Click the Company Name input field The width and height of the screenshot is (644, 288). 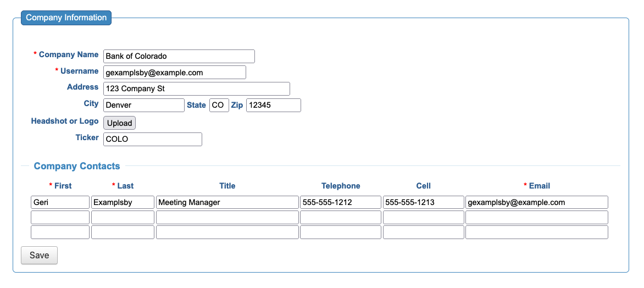click(x=179, y=56)
